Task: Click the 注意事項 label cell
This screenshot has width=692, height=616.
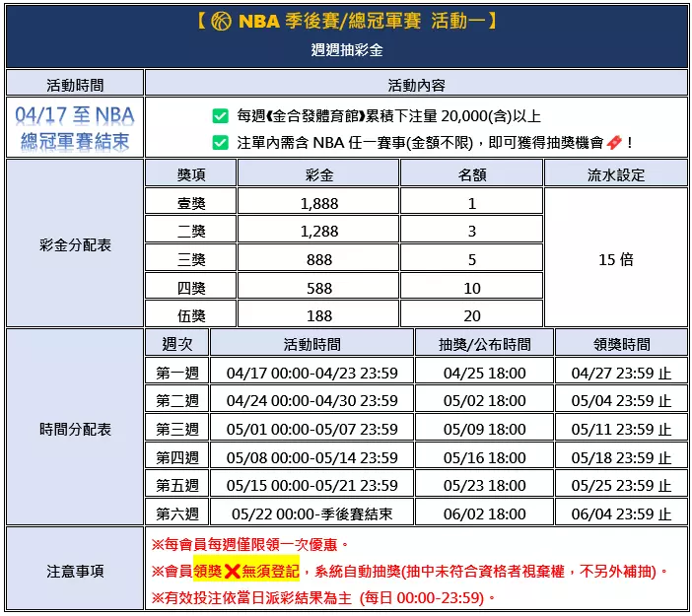Action: pos(75,569)
